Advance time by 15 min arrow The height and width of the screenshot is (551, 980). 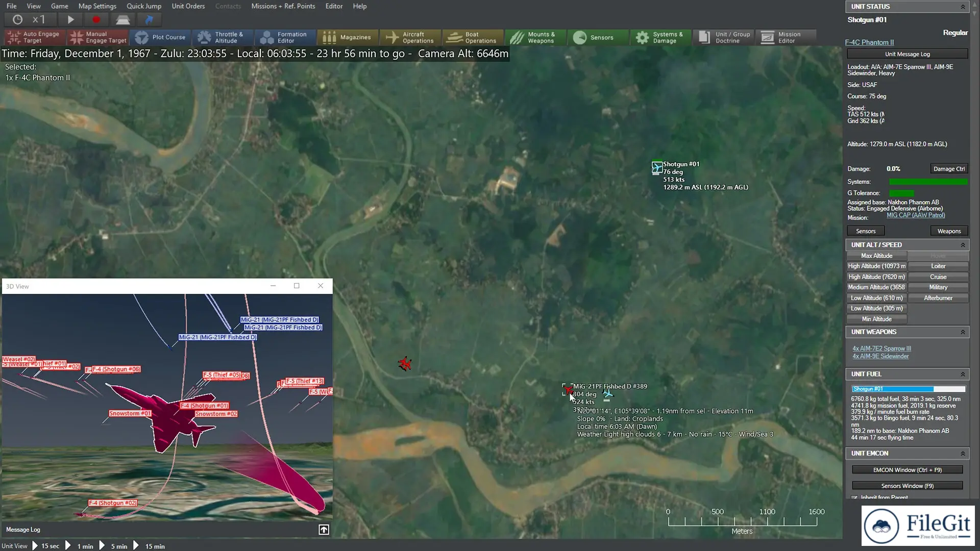(x=136, y=545)
